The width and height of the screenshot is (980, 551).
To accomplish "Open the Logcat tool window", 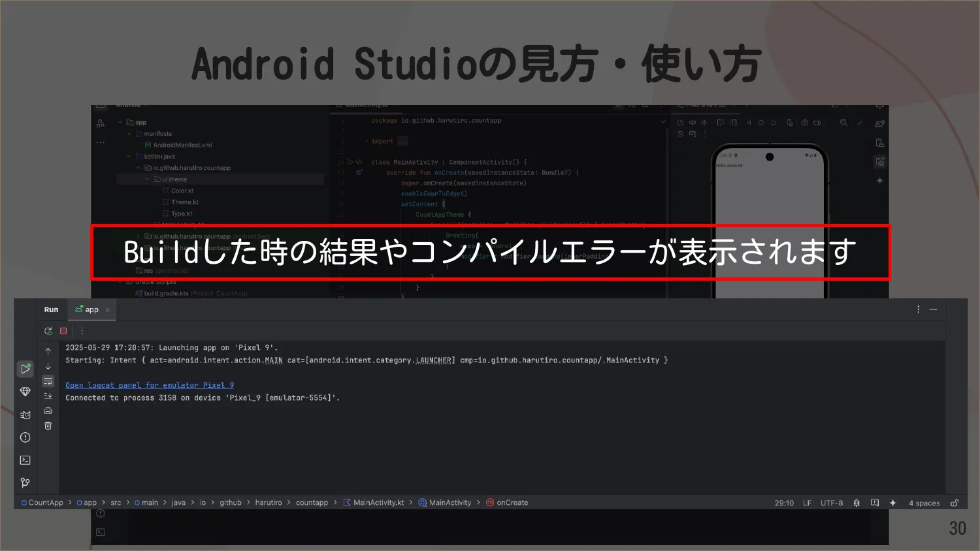I will (25, 415).
